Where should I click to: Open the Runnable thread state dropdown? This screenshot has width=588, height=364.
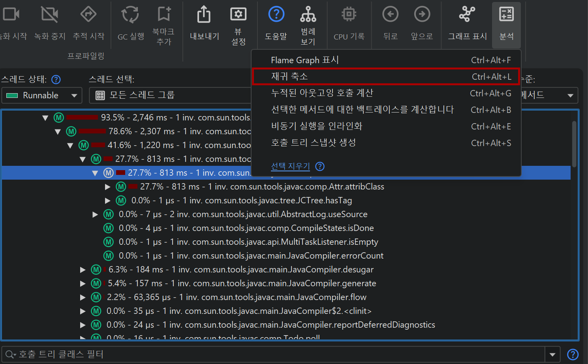41,96
